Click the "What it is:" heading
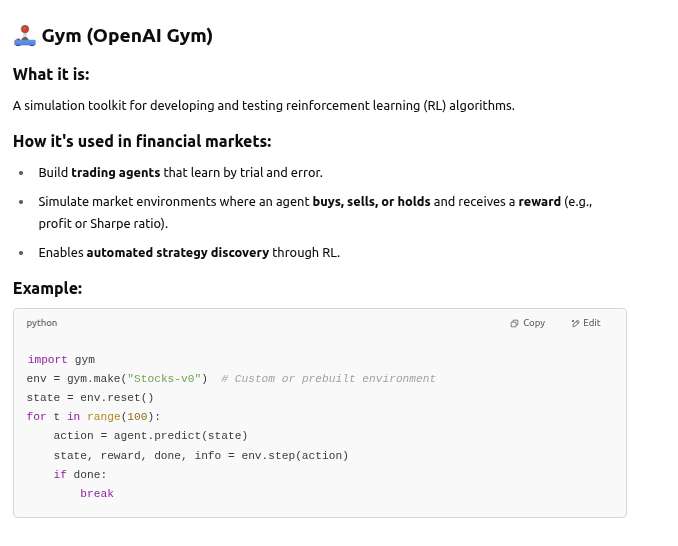678x546 pixels. click(51, 74)
